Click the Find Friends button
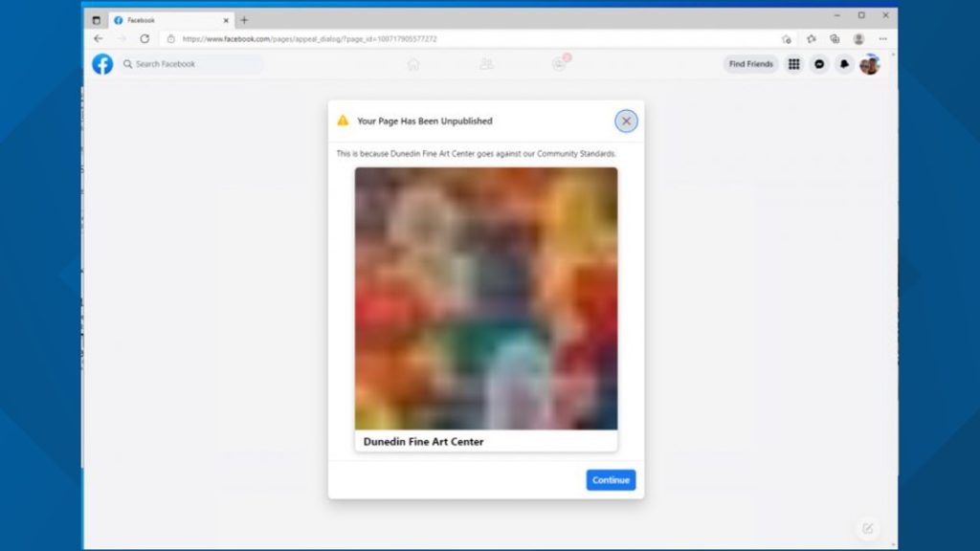The width and height of the screenshot is (980, 551). [x=750, y=64]
